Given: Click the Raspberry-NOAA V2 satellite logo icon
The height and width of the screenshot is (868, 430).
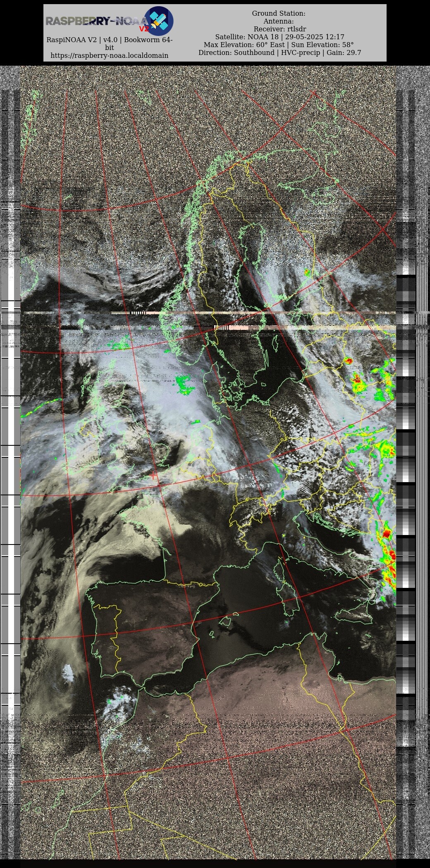Looking at the screenshot, I should point(158,21).
